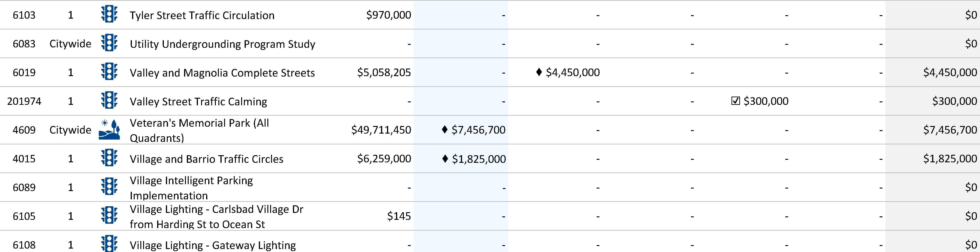Screen dimensions: 980x252
Task: Click traffic light icon beside Tyler Street Traffic Circulation
Action: pos(109,15)
